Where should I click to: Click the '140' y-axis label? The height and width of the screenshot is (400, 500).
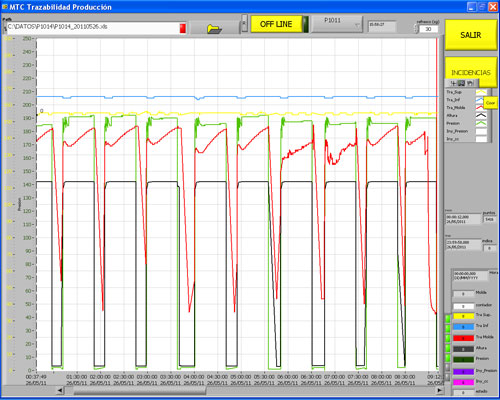[27, 185]
